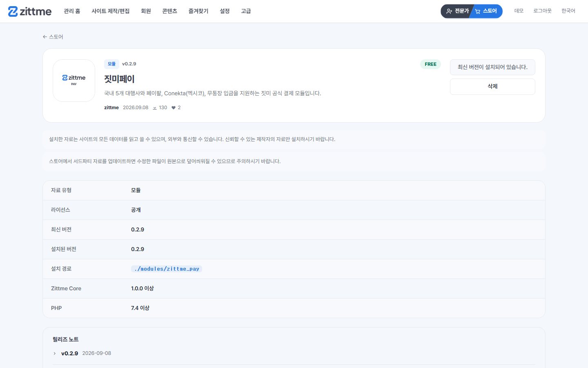Screen dimensions: 588x368
Task: Click the 1.0.0 이상 Zittme Core value
Action: click(143, 288)
